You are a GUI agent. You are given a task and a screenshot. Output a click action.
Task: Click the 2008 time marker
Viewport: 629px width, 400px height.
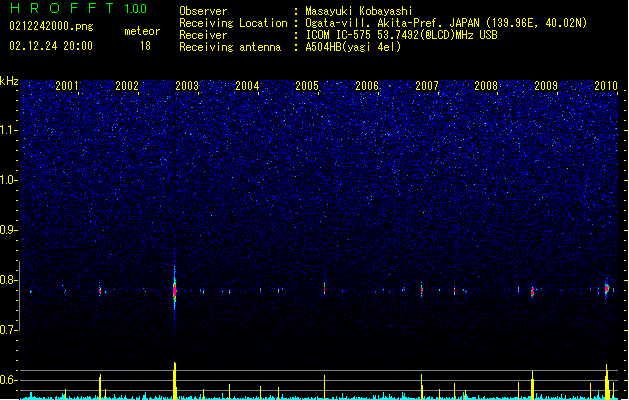(486, 86)
